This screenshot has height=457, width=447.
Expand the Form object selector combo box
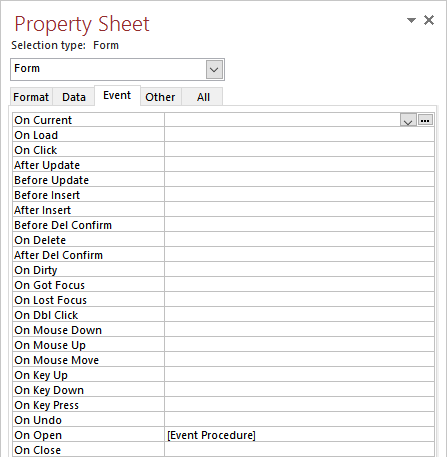tap(214, 70)
